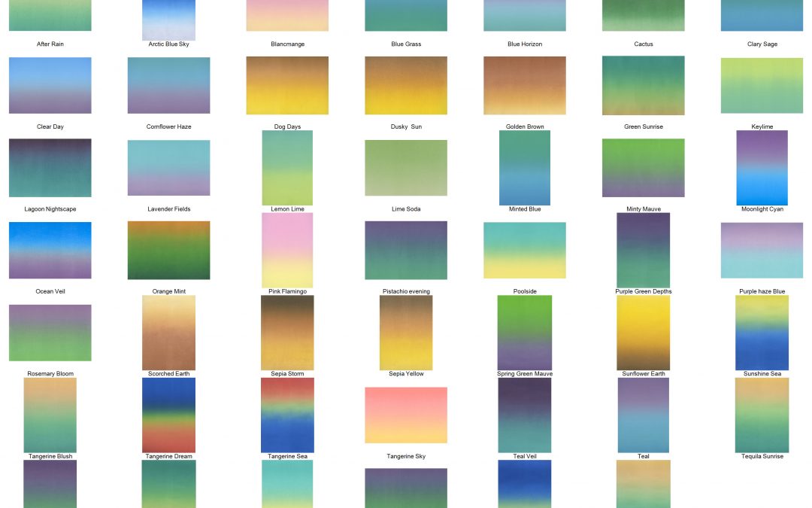The image size is (812, 508).
Task: Choose the Moonlight Cyan gradient
Action: click(x=762, y=167)
